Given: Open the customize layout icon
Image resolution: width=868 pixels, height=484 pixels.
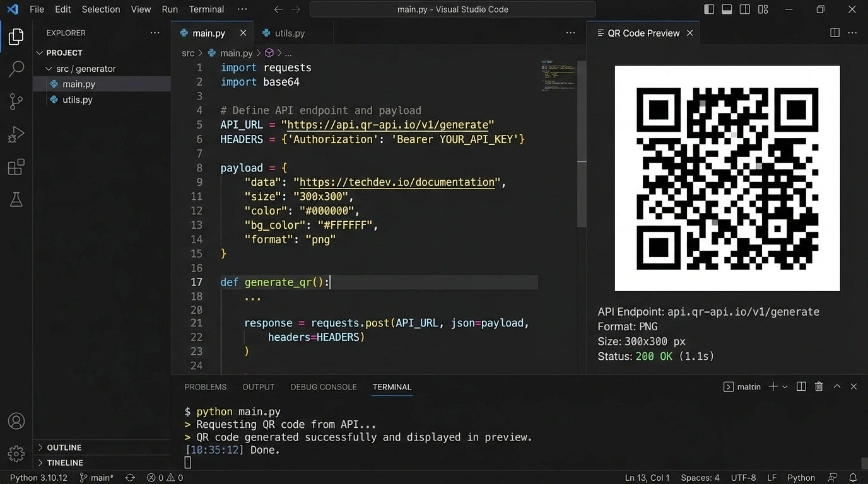Looking at the screenshot, I should (763, 9).
